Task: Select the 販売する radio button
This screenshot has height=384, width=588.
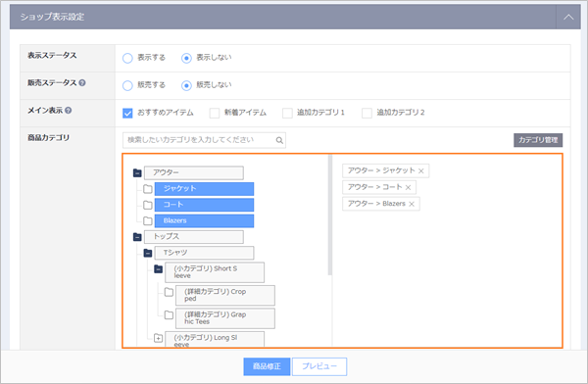Action: point(127,85)
